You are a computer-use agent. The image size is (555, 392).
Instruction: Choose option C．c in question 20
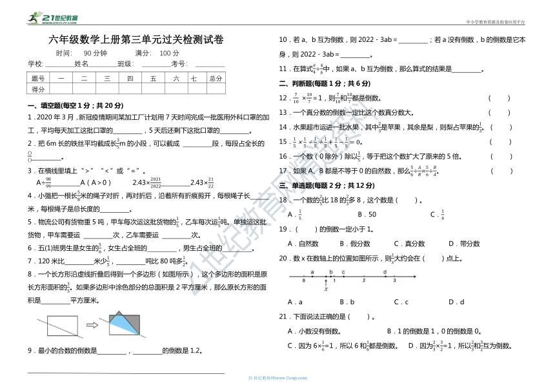[401, 302]
